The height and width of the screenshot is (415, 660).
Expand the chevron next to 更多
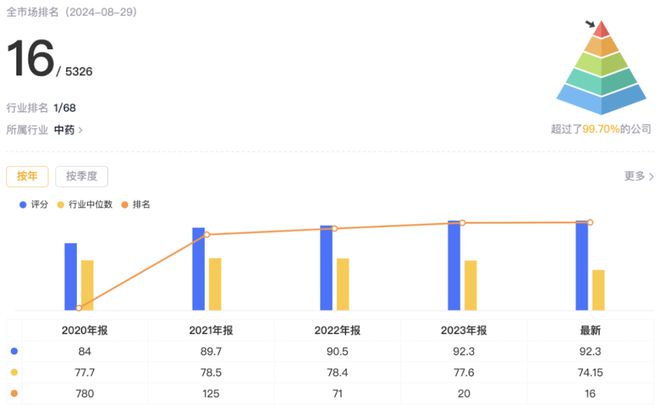[x=651, y=176]
